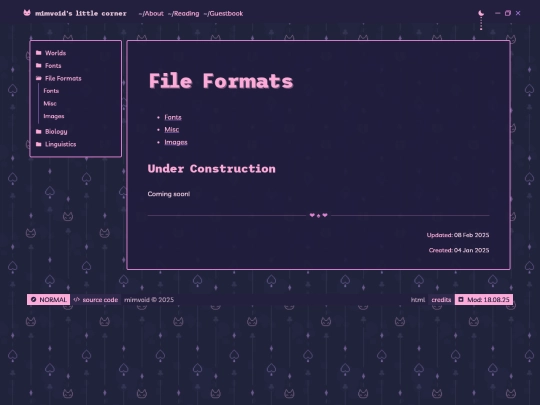Expand the top-level Fonts folder
This screenshot has width=540, height=405.
point(53,66)
